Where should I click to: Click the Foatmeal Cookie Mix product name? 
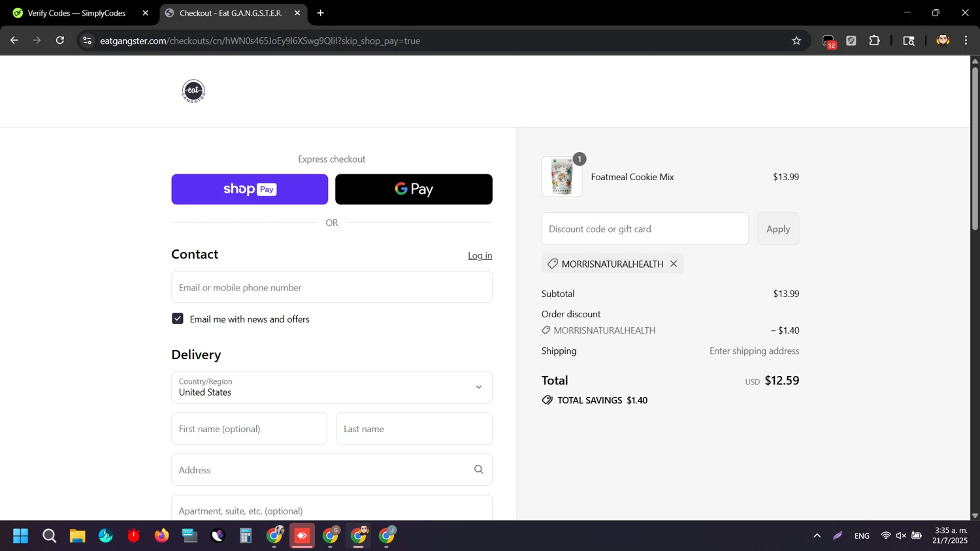pos(632,177)
